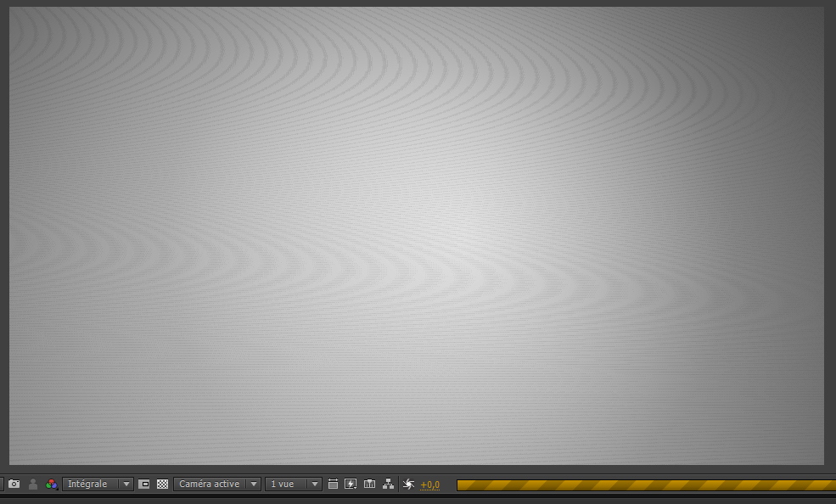Take a snapshot with the camera icon
Viewport: 836px width, 504px height.
pyautogui.click(x=14, y=484)
